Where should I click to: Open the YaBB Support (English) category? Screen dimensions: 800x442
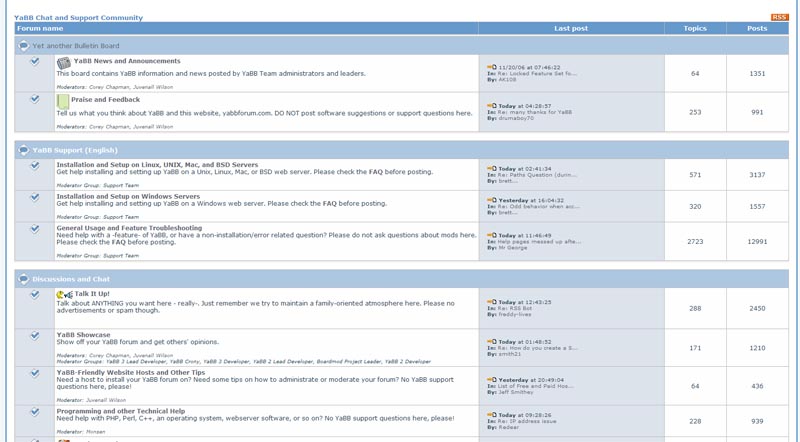point(75,150)
